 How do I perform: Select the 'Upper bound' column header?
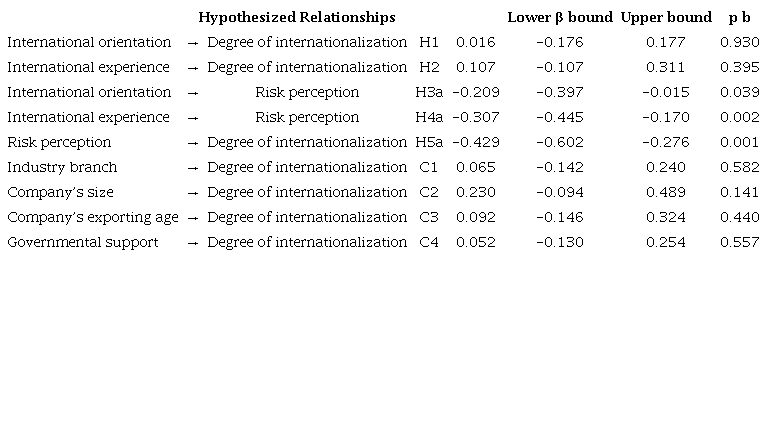pos(666,17)
